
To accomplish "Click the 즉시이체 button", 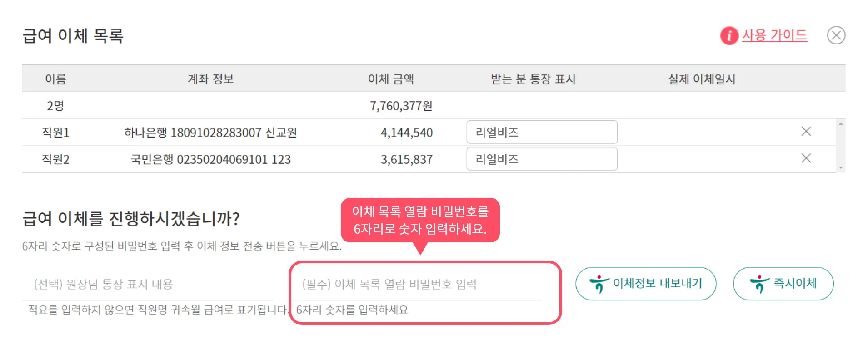I will (783, 284).
